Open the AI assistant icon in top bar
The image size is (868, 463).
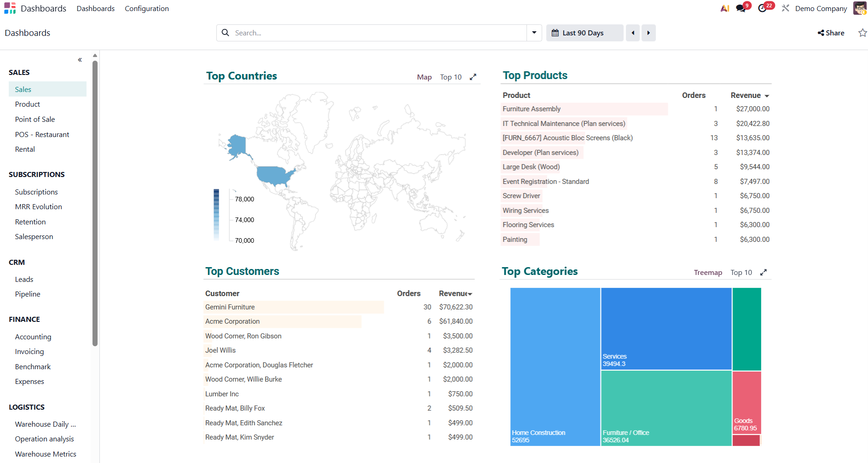(x=724, y=8)
